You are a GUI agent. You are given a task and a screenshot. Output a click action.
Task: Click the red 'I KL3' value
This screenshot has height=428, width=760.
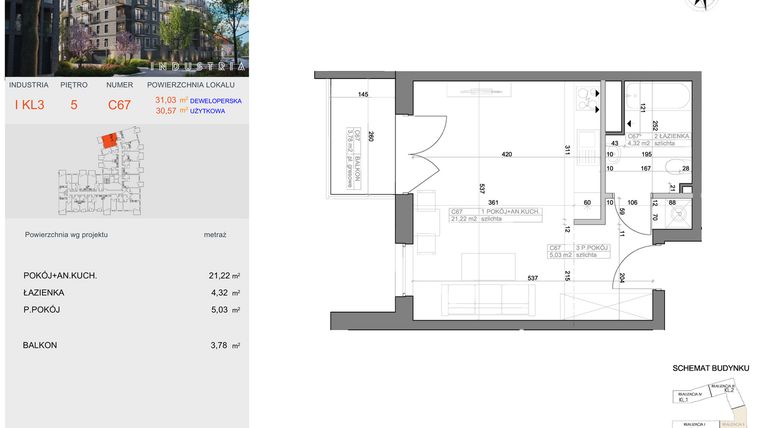[x=30, y=105]
